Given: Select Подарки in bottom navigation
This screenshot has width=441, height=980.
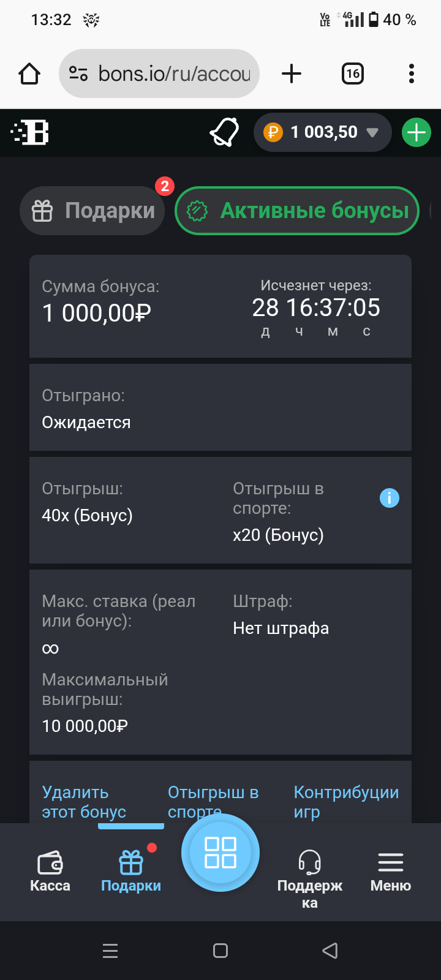Looking at the screenshot, I should 131,871.
